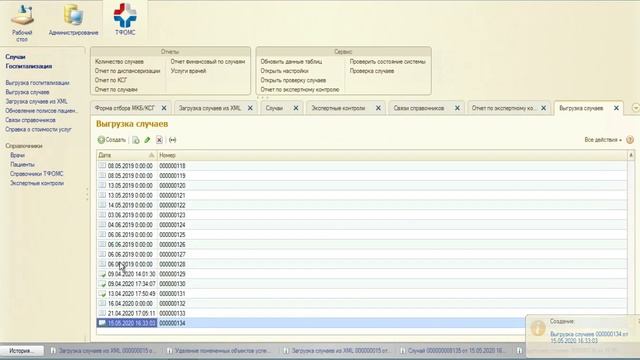The width and height of the screenshot is (640, 360).
Task: Click Открыть проверку случаев command
Action: (293, 80)
